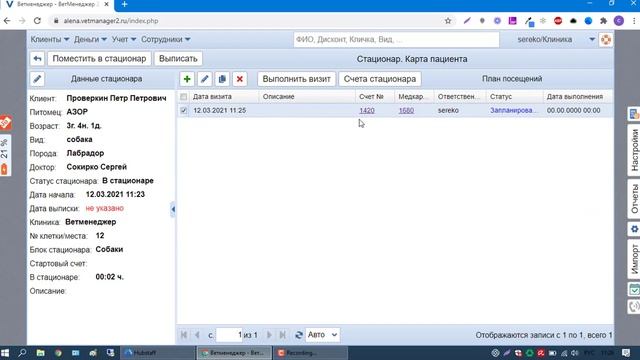640x360 pixels.
Task: Click Поместить в стационар button
Action: [x=99, y=59]
